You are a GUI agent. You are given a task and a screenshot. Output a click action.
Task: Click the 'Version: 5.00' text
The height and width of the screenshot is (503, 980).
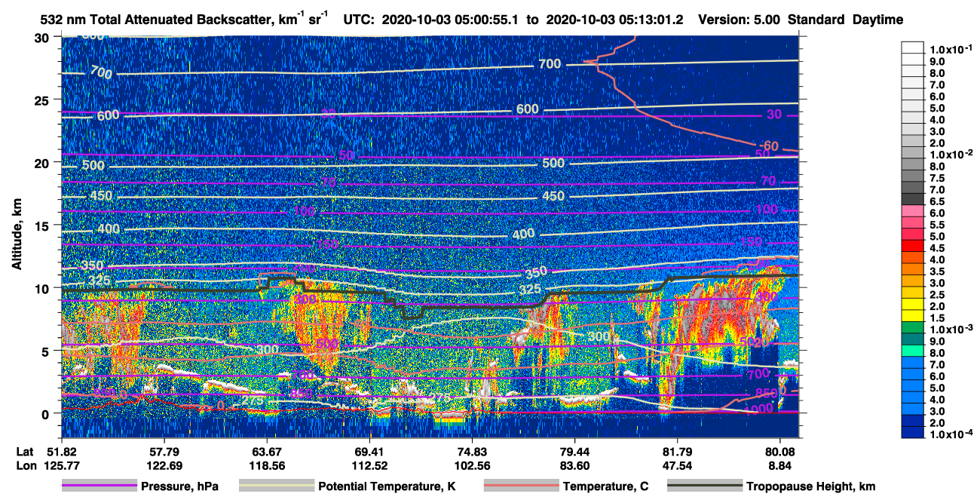click(739, 20)
